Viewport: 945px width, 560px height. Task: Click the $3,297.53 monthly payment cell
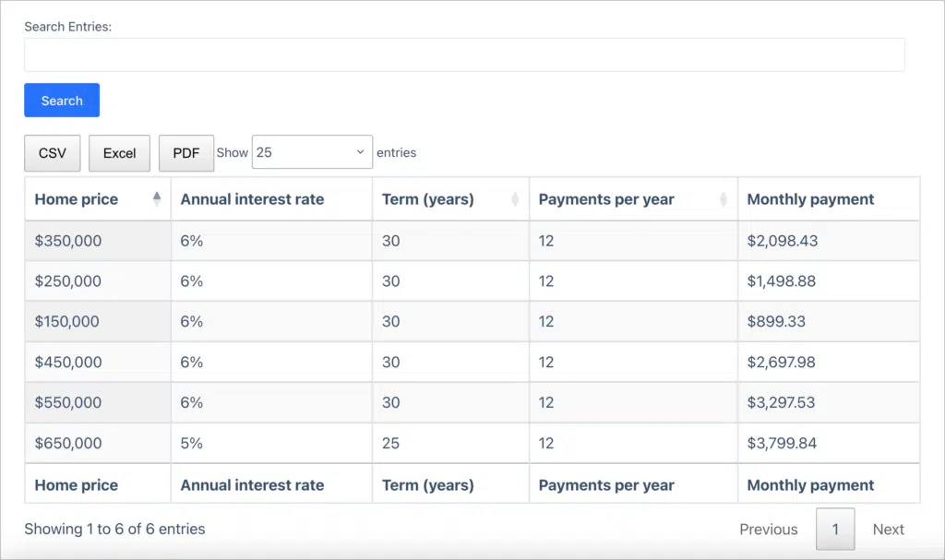[x=829, y=402]
